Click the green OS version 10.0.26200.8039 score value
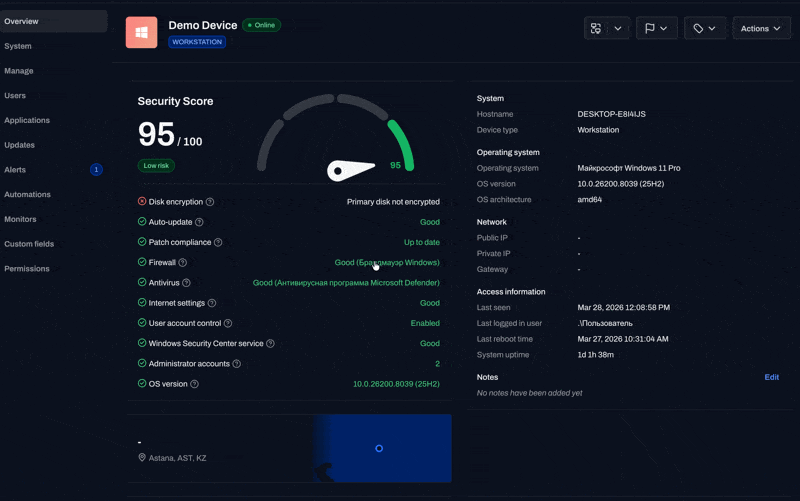The height and width of the screenshot is (501, 800). coord(396,384)
